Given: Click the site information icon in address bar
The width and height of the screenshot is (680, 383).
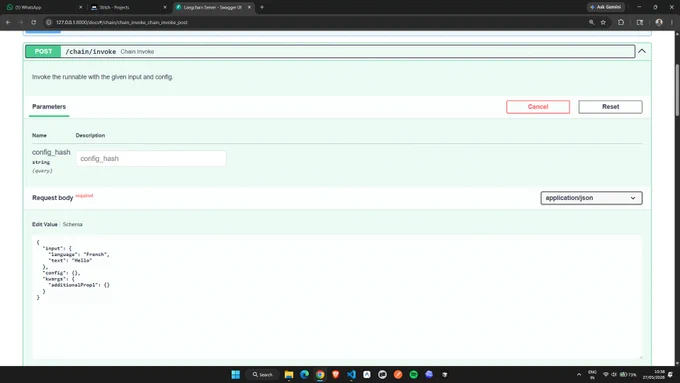Looking at the screenshot, I should [x=49, y=22].
